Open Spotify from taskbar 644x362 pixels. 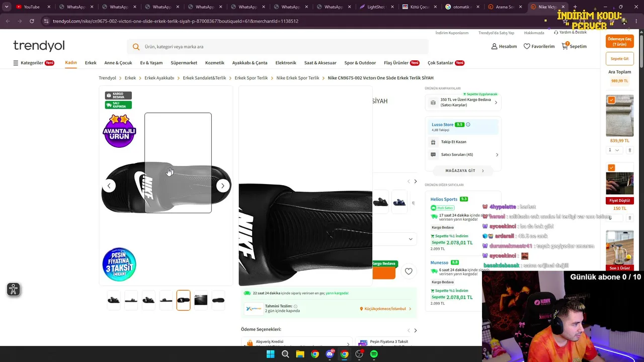(374, 354)
